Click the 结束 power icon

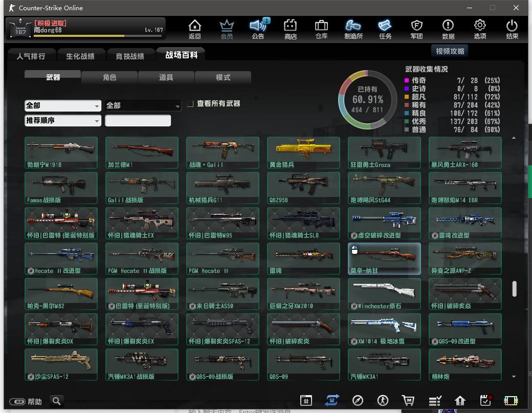pyautogui.click(x=512, y=29)
